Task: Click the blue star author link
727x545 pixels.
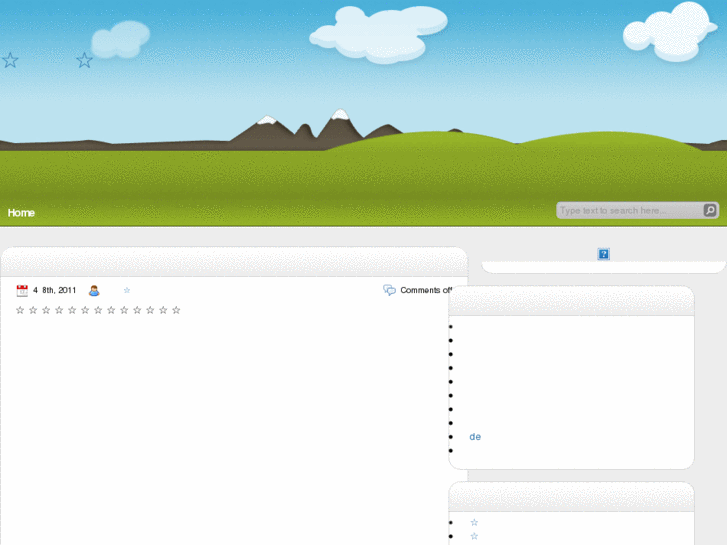Action: (127, 290)
